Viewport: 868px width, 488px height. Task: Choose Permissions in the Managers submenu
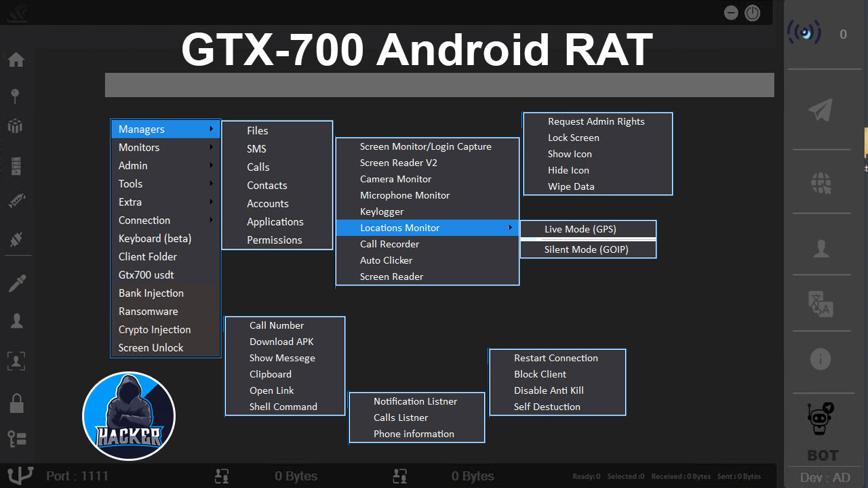coord(275,240)
